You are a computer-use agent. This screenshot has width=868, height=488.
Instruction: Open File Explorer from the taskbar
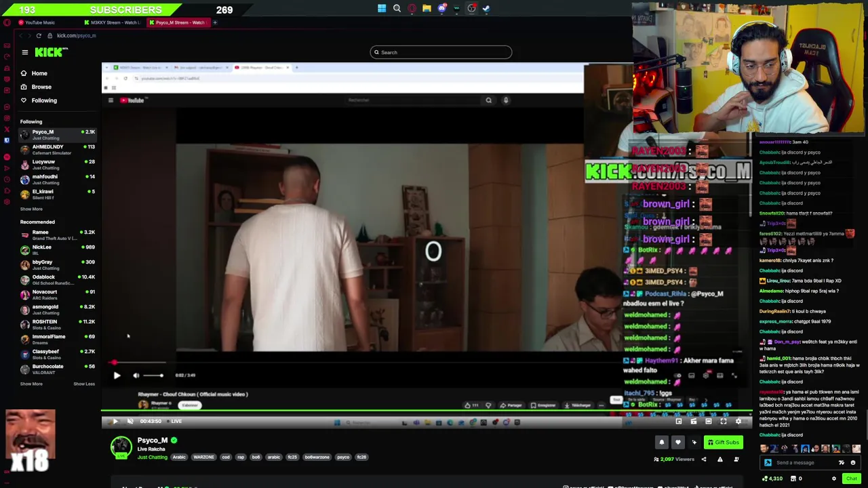point(427,9)
